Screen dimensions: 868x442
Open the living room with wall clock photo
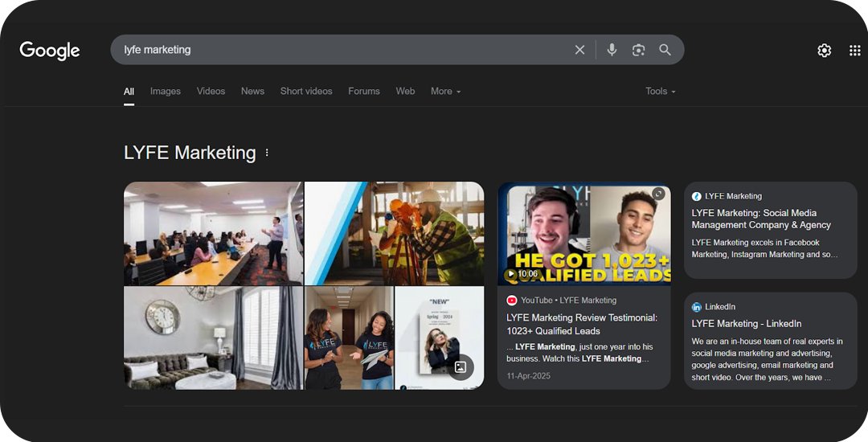[213, 338]
